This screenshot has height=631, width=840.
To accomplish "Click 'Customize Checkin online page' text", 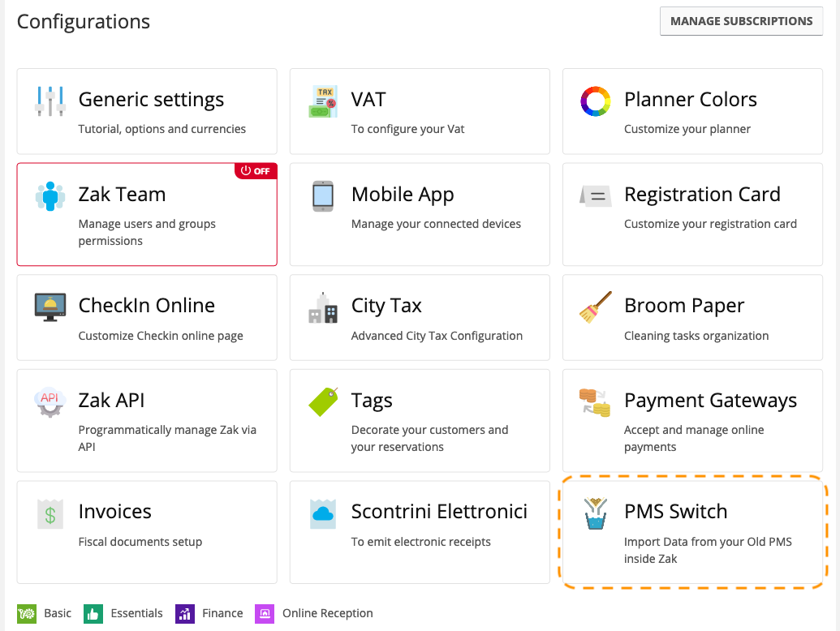I will pos(161,336).
